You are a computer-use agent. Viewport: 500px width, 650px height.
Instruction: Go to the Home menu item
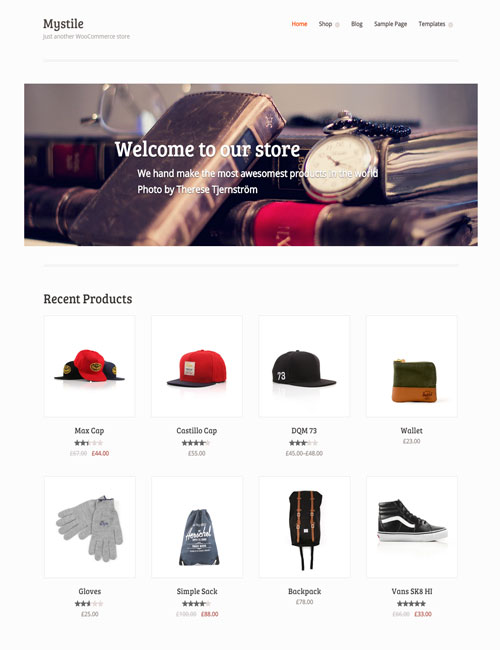tap(299, 24)
